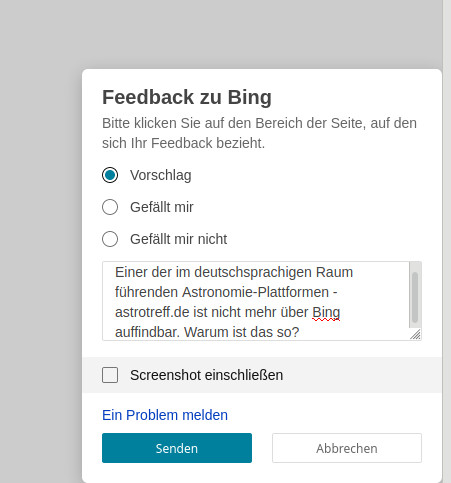The image size is (451, 483).
Task: Cancel the dialog via Abbrechen
Action: [x=347, y=448]
